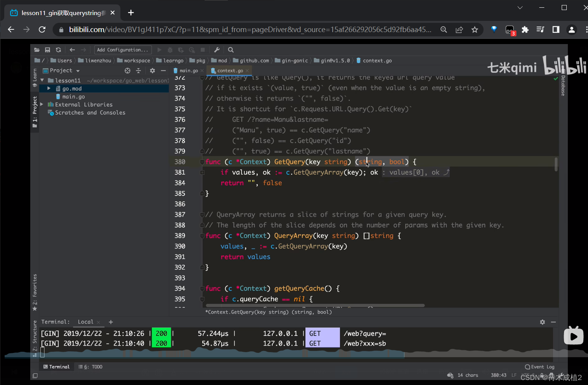588x385 pixels.
Task: Click the locate target icon in Project panel
Action: click(128, 71)
